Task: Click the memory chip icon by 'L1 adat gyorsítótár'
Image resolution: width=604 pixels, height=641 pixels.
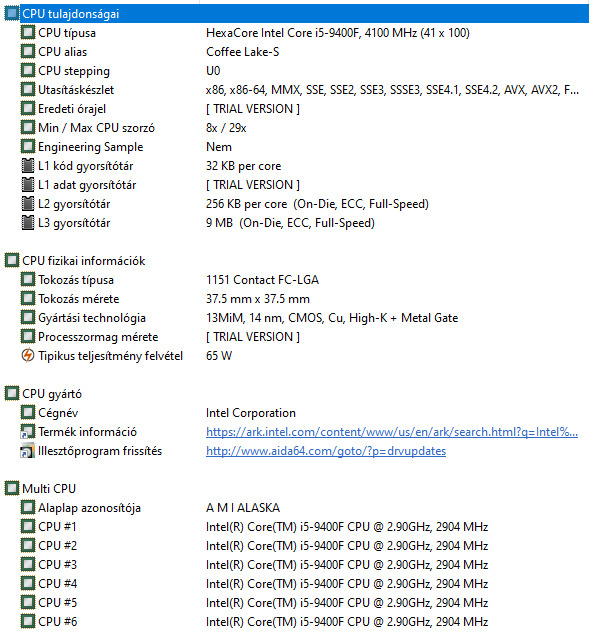Action: tap(28, 185)
